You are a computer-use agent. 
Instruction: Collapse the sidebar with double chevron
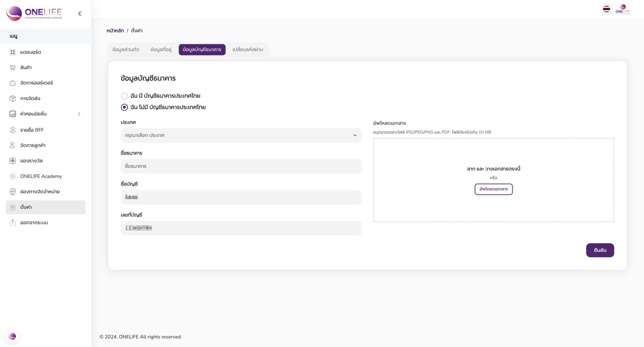[80, 14]
